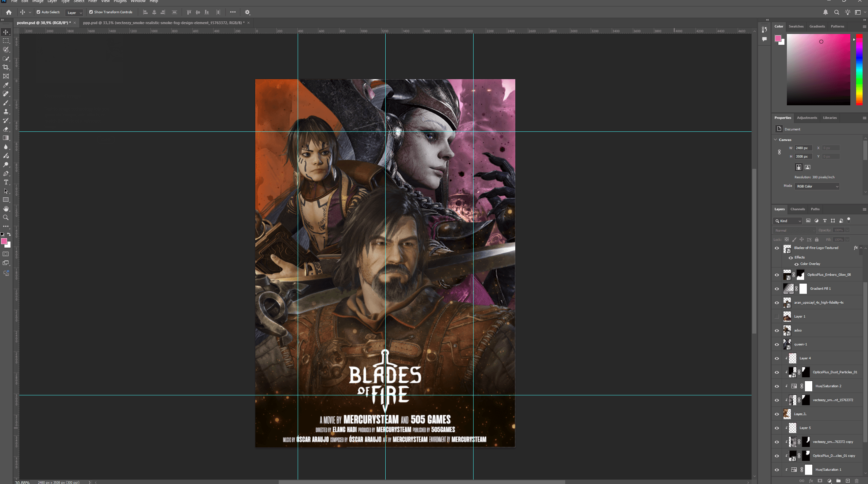Pick the Eyedropper tool
This screenshot has height=484, width=868.
point(6,85)
